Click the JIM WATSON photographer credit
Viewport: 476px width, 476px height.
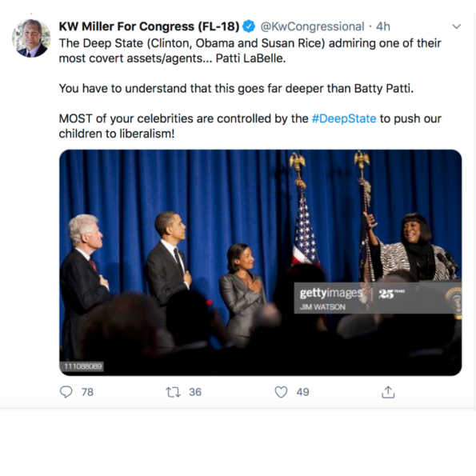point(322,307)
